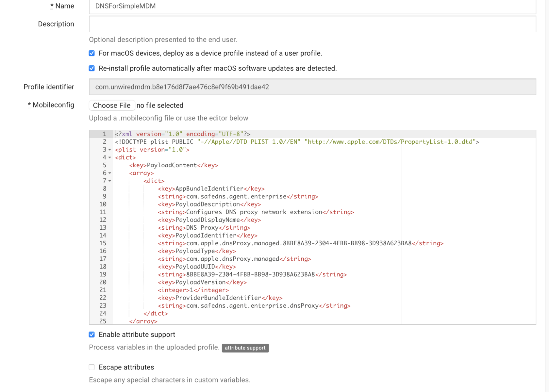This screenshot has width=549, height=392.
Task: Click the PayloadVersion key line
Action: pyautogui.click(x=202, y=282)
